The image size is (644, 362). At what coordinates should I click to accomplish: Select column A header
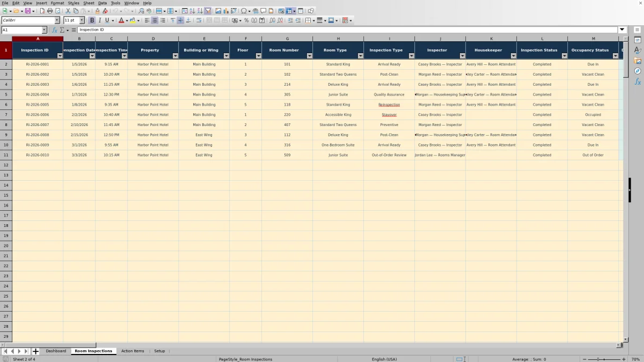click(38, 39)
